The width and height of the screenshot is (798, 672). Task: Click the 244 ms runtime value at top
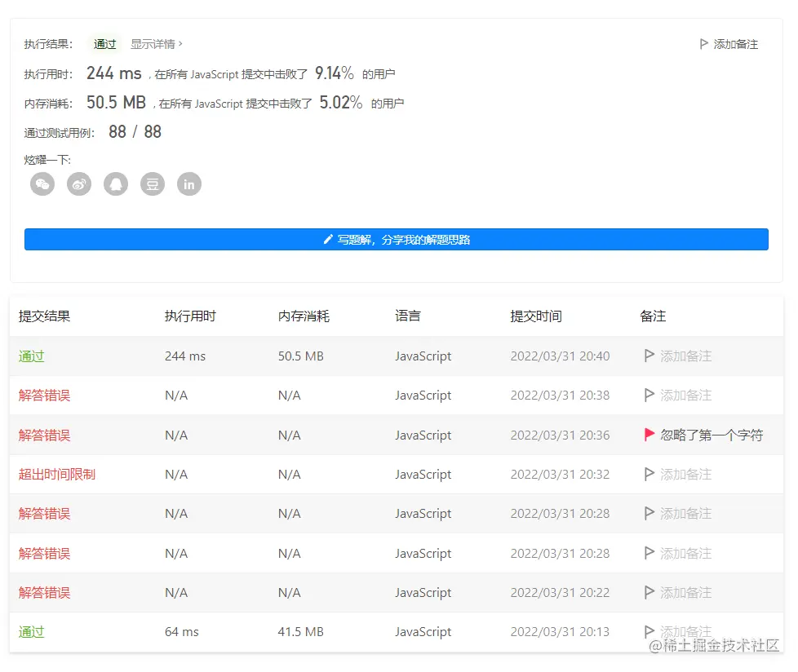[114, 73]
